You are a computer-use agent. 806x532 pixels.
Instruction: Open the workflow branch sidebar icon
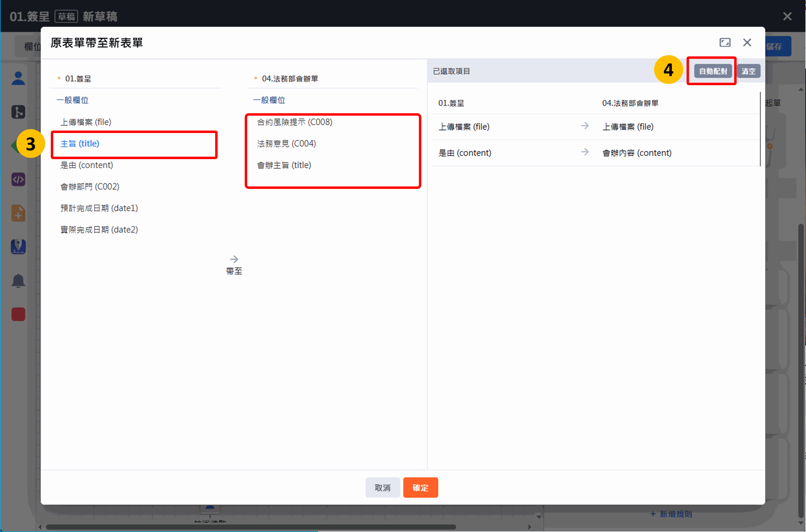(18, 112)
